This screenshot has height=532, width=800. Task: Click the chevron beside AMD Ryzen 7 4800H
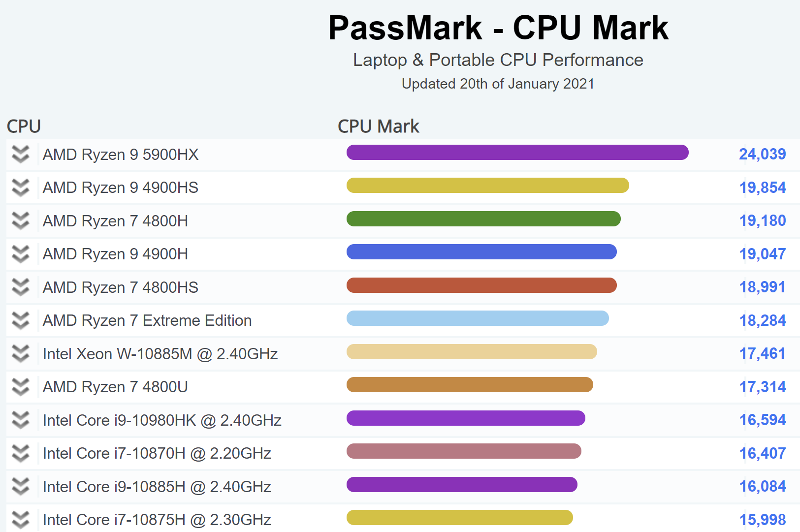(x=21, y=221)
